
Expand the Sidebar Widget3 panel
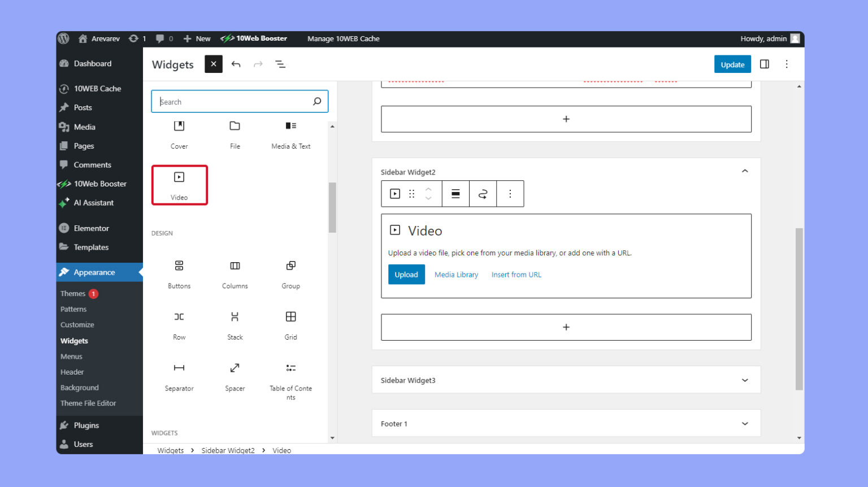(x=745, y=380)
